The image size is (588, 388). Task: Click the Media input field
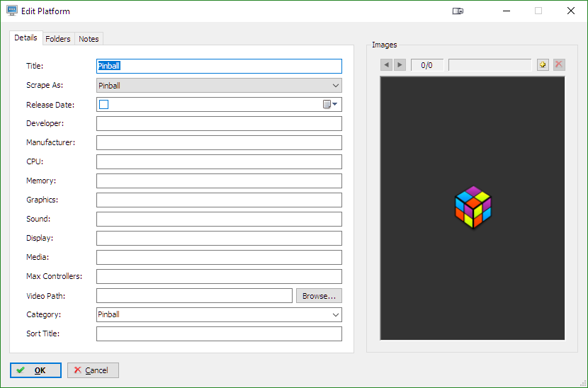click(220, 258)
